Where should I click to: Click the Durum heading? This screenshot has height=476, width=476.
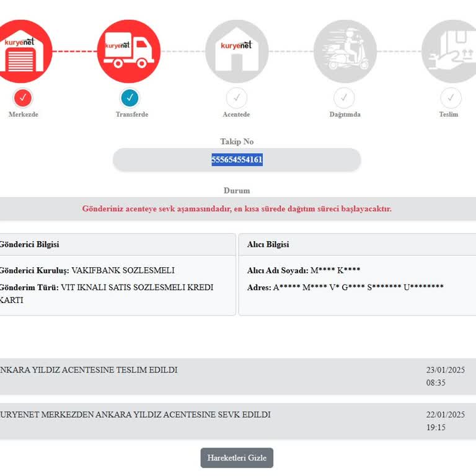[237, 191]
